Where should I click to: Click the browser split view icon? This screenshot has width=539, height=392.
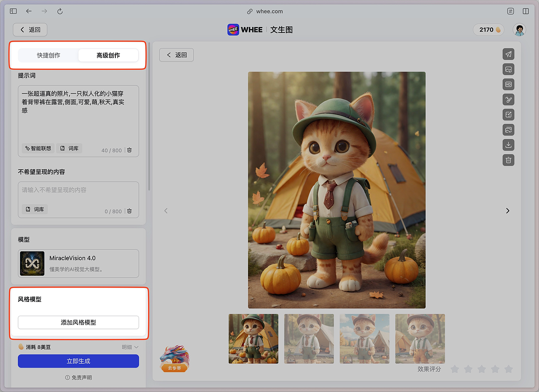tap(526, 11)
